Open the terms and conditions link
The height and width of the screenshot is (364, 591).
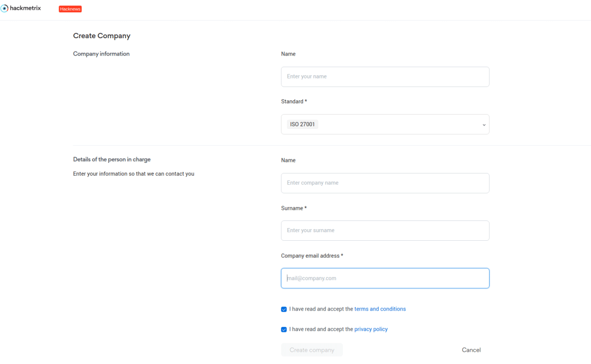pos(380,309)
